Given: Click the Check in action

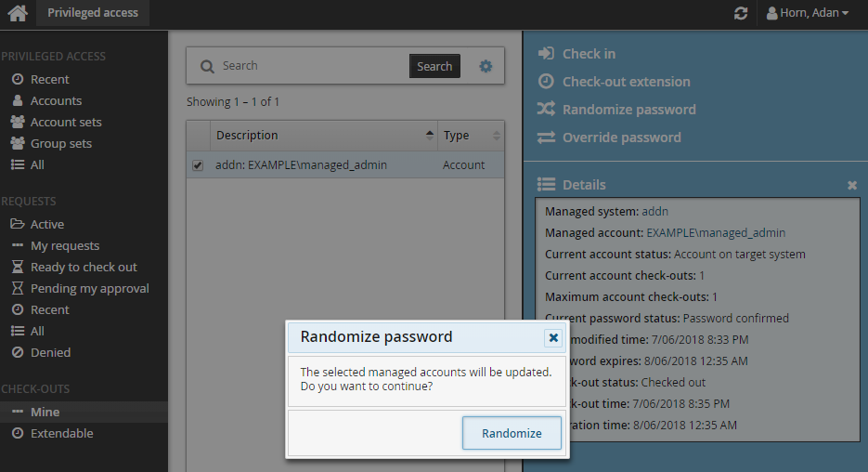Looking at the screenshot, I should tap(588, 54).
